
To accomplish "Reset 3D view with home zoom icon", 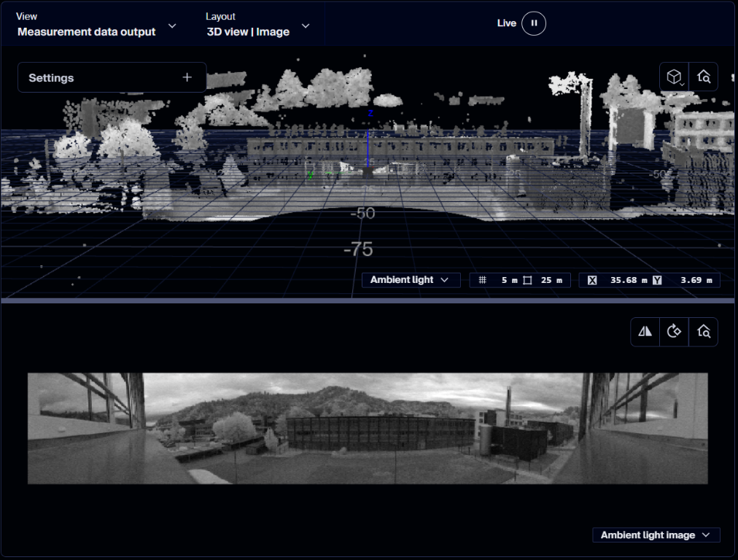I will (704, 77).
